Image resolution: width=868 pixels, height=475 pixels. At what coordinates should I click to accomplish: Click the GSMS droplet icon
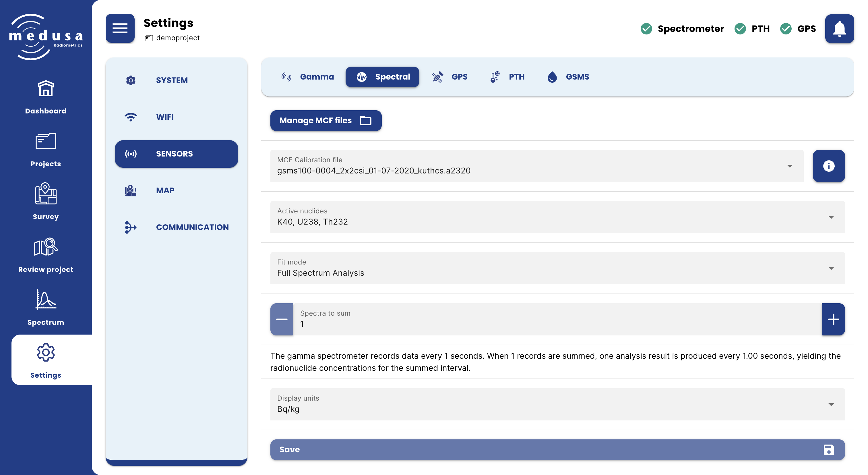click(x=552, y=77)
